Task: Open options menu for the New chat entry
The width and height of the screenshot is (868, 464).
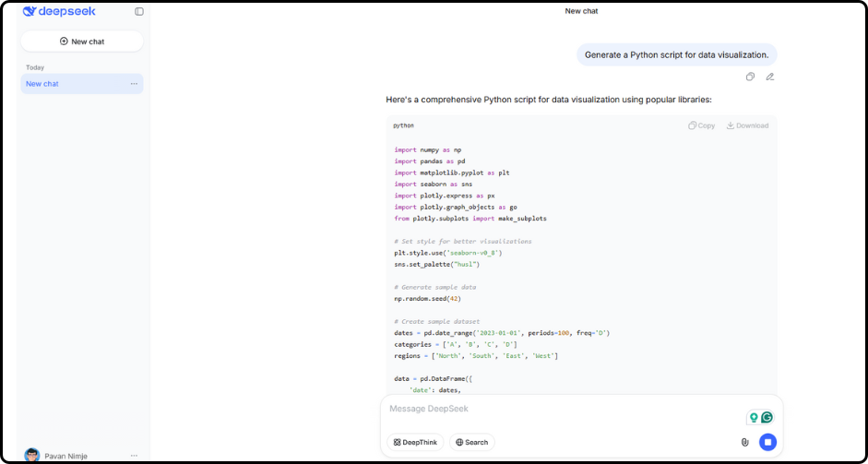Action: pyautogui.click(x=134, y=84)
